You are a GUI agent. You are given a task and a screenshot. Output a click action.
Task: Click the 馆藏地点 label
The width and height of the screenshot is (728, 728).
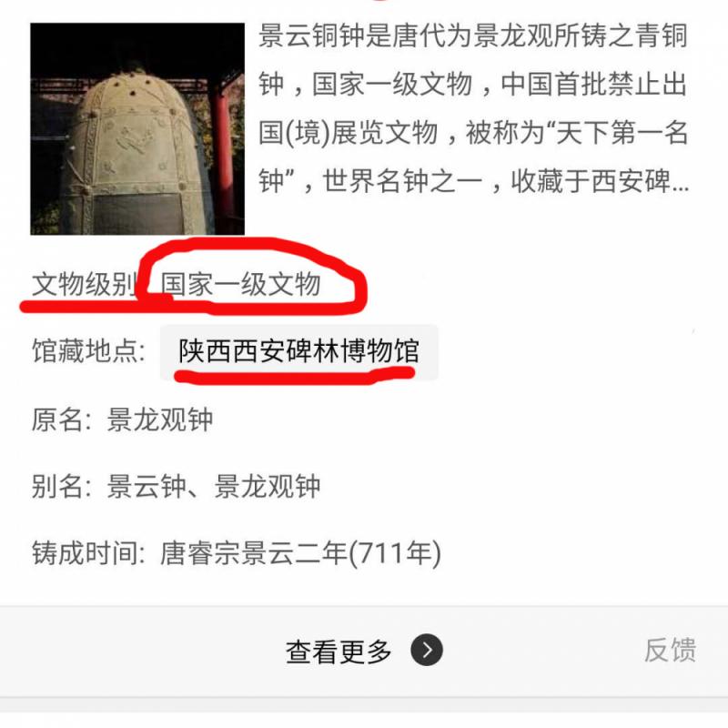click(x=88, y=350)
